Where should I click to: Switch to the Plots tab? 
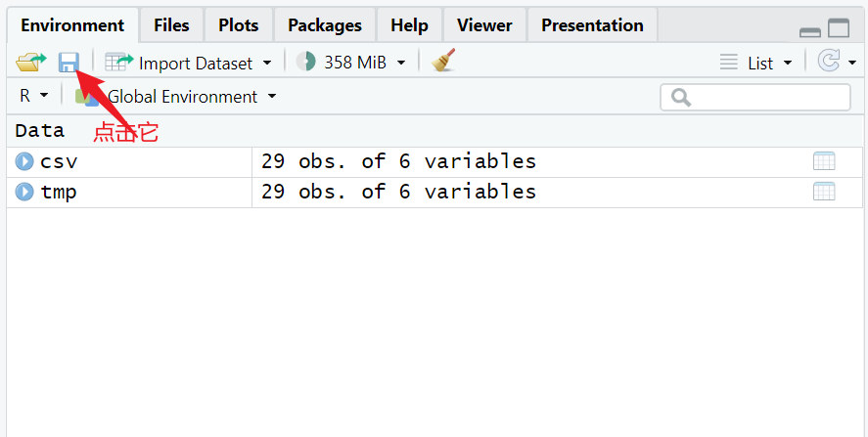[239, 25]
